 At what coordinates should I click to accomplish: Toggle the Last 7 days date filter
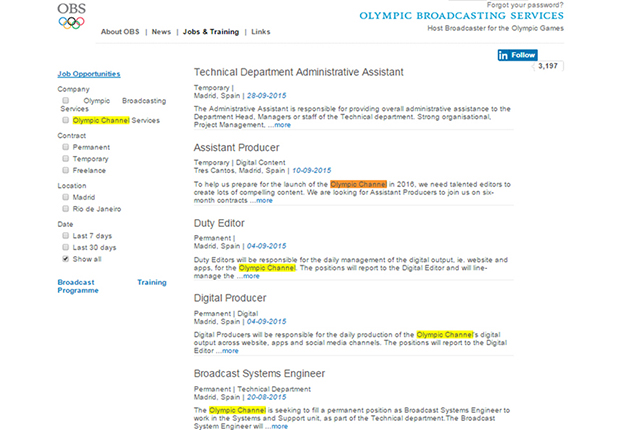point(66,235)
